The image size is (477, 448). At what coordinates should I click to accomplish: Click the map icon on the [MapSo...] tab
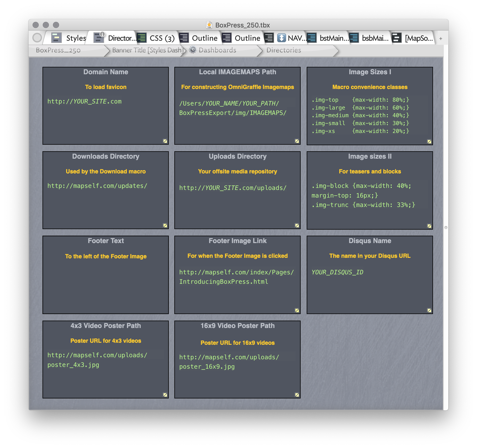(396, 38)
